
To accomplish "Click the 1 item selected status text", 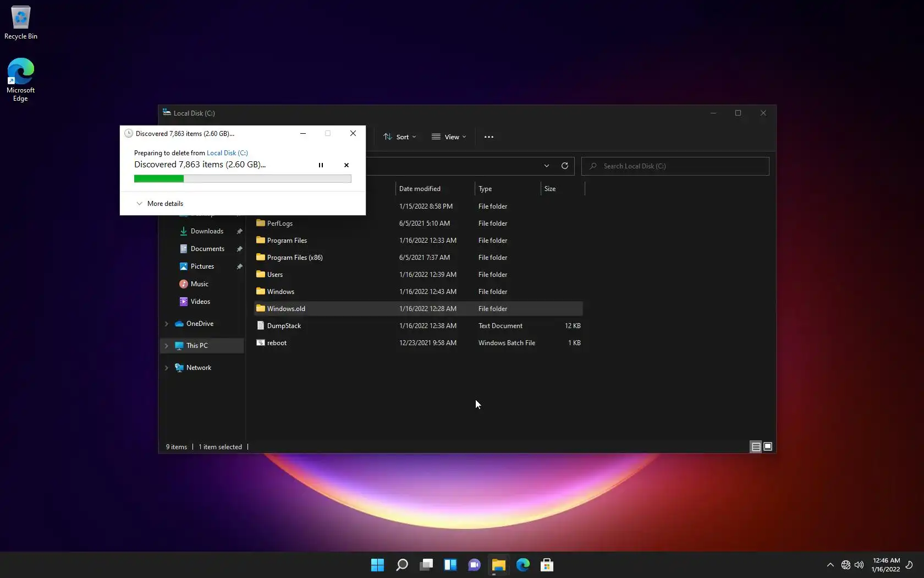I will click(x=220, y=447).
